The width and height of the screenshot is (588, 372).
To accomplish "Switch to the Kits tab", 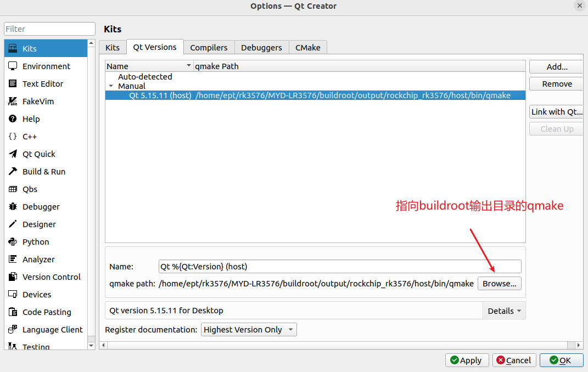I will click(113, 48).
